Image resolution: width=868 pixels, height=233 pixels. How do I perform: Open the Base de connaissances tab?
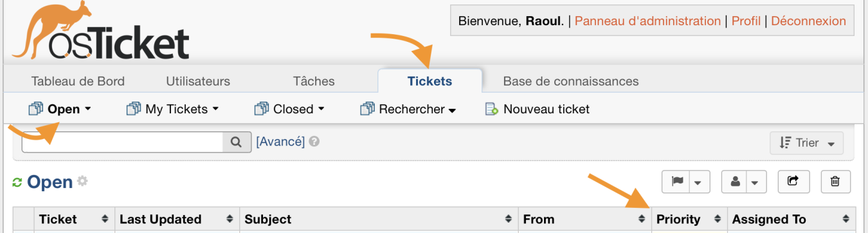tap(571, 81)
